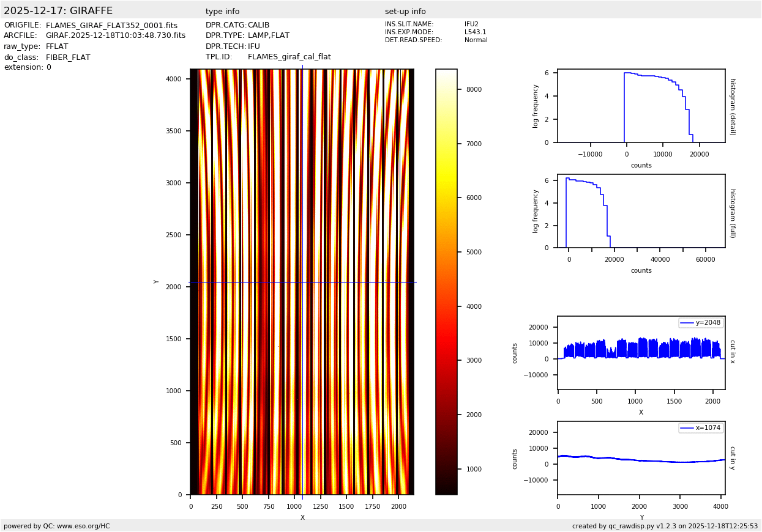Click the INS.EXP.MODE L543.1 value
Viewport: 762px width, 532px height.
pos(475,32)
